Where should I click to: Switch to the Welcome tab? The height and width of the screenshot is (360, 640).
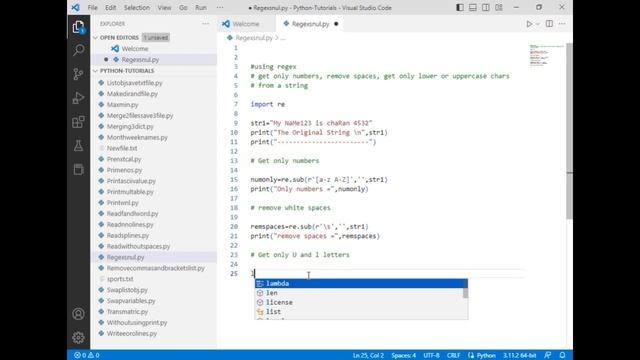[246, 24]
